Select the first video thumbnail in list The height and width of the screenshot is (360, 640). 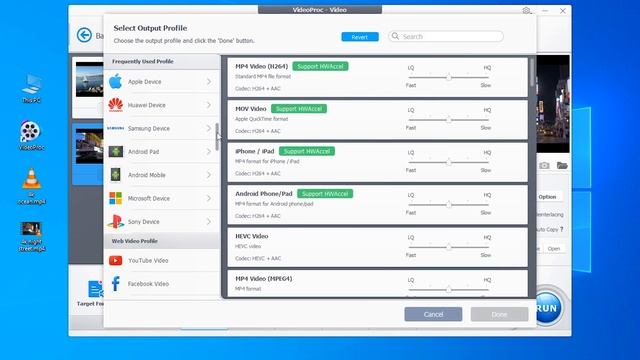(89, 79)
